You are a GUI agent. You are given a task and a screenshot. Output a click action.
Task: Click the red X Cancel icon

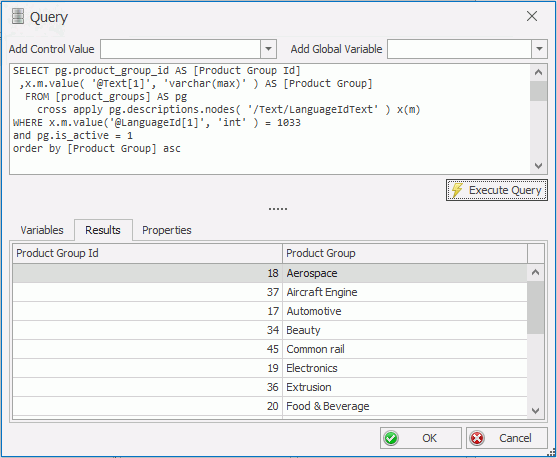477,438
